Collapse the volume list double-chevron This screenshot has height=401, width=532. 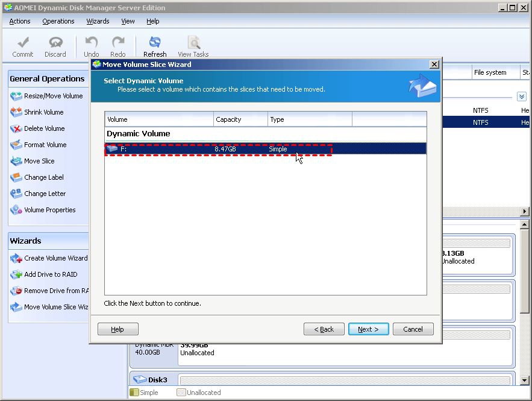522,96
